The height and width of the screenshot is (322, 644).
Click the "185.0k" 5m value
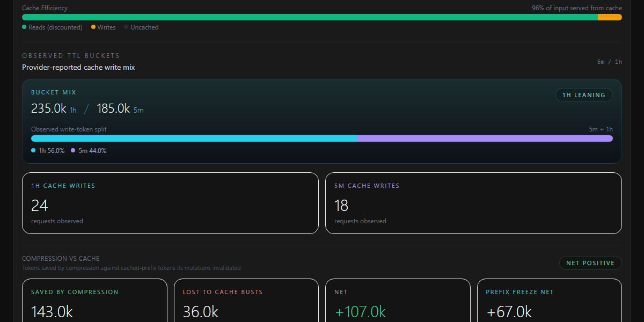point(113,108)
